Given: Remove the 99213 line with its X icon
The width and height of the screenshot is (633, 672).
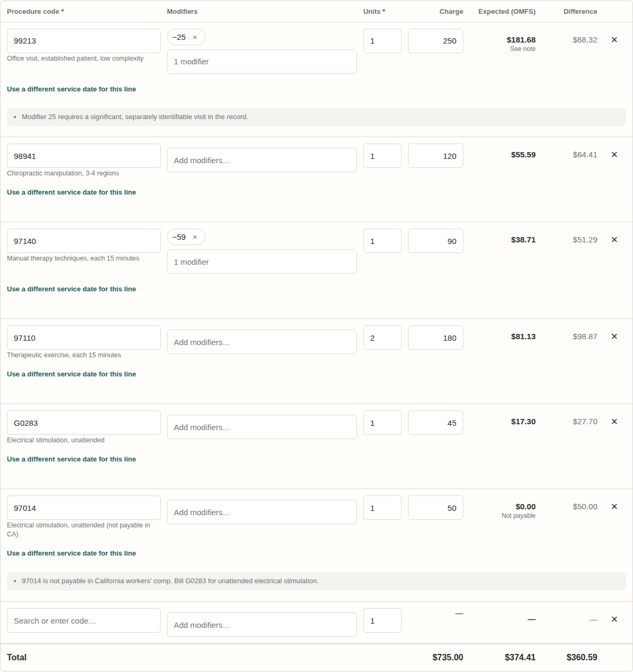Looking at the screenshot, I should pos(614,40).
